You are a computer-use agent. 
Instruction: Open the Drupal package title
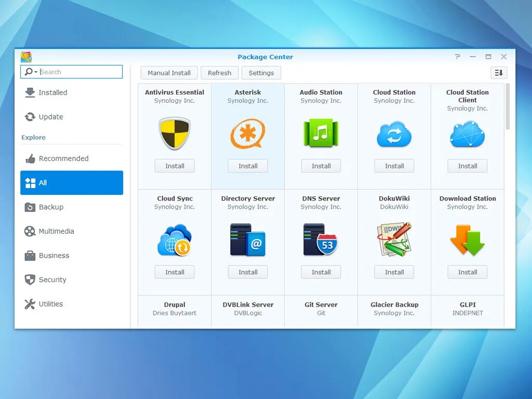(x=175, y=304)
